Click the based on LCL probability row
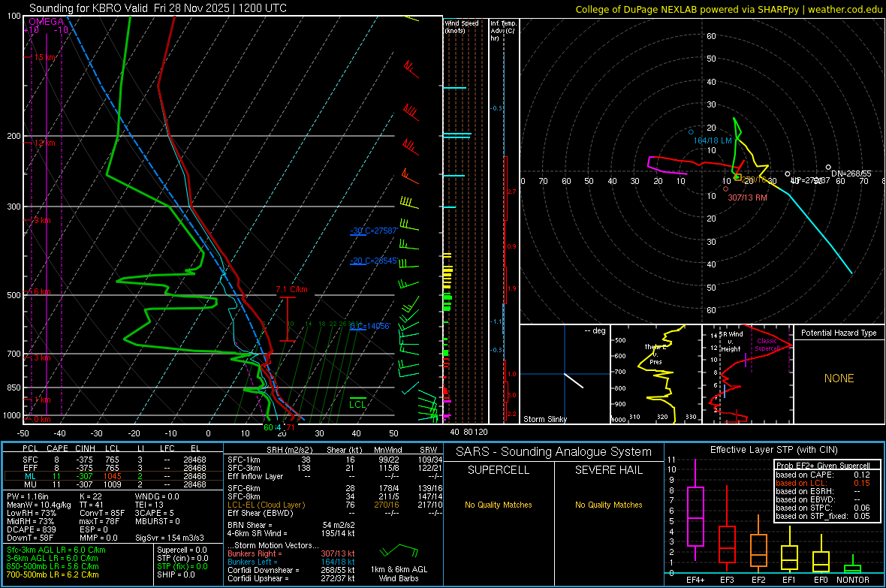Viewport: 886px width, 588px height. (823, 483)
